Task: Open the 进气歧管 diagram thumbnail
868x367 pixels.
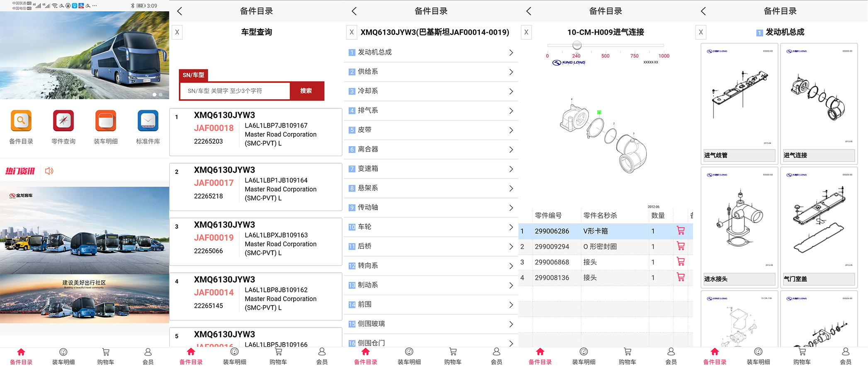Action: click(x=739, y=103)
